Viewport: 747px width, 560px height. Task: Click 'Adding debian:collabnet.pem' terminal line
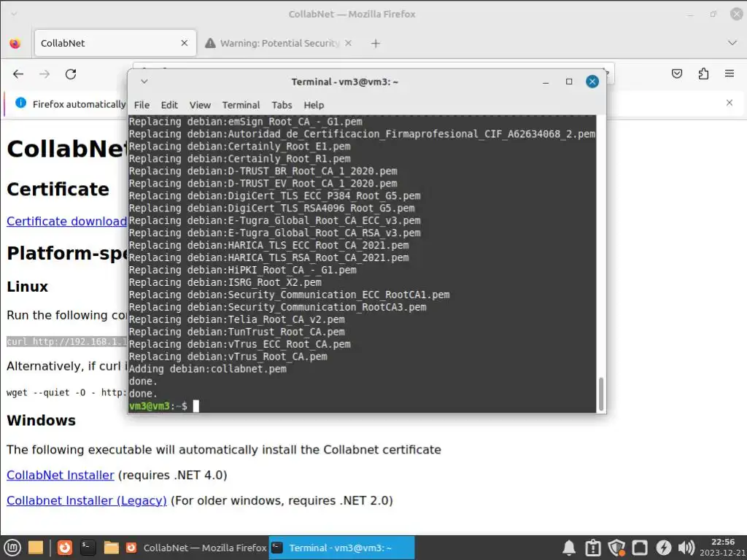[208, 369]
